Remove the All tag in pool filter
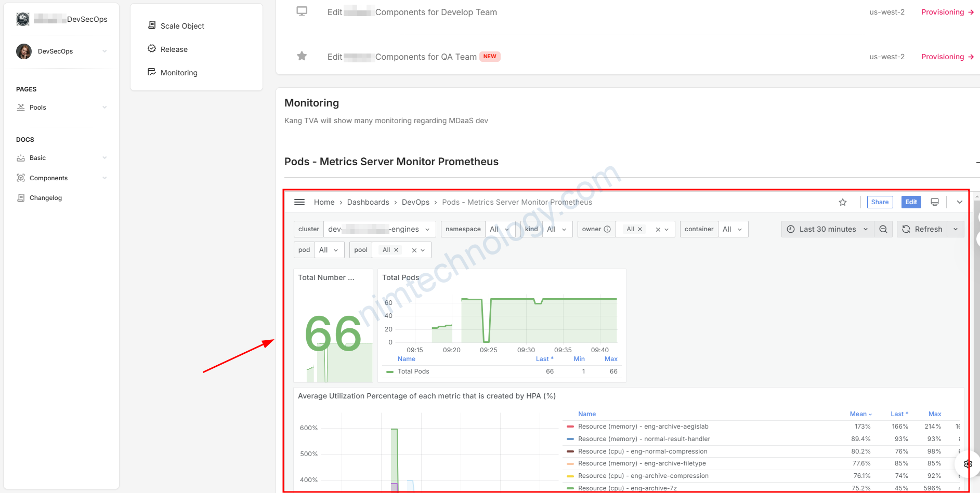Image resolution: width=980 pixels, height=493 pixels. (x=396, y=250)
